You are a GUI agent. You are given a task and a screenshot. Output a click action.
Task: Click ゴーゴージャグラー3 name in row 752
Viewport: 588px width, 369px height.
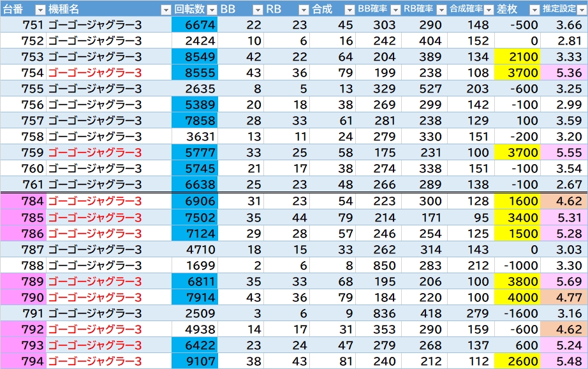(95, 41)
